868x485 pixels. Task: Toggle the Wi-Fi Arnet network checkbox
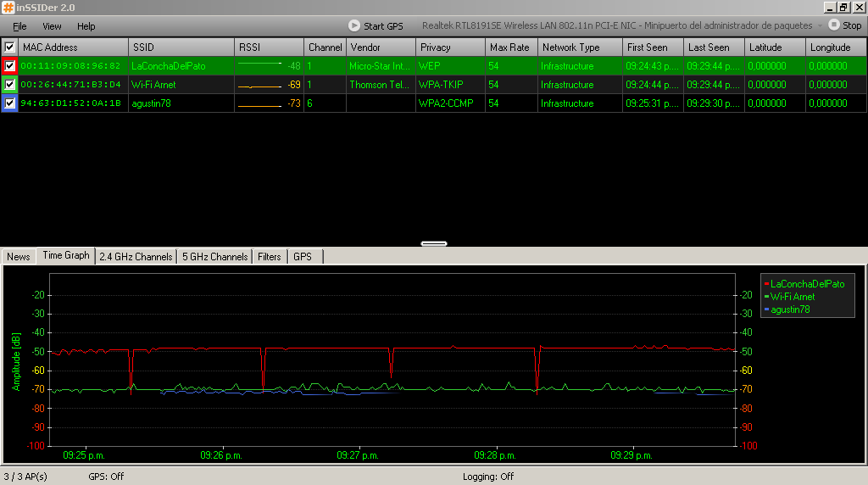click(9, 85)
